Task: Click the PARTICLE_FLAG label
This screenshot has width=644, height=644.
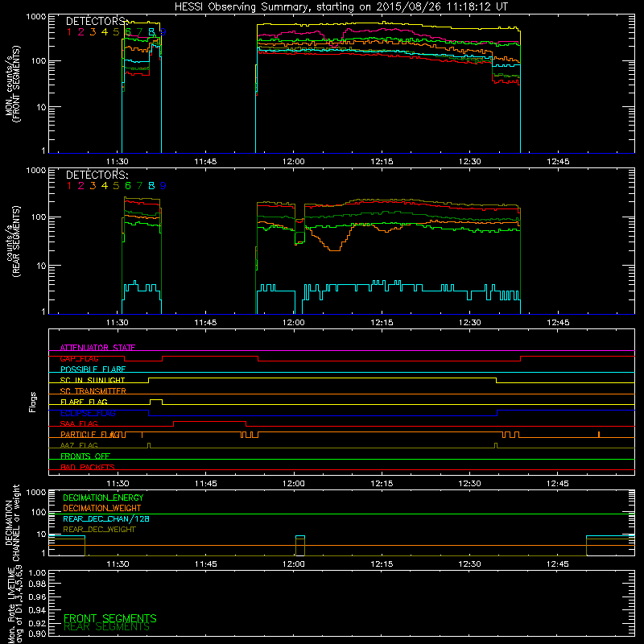Action: pos(90,434)
